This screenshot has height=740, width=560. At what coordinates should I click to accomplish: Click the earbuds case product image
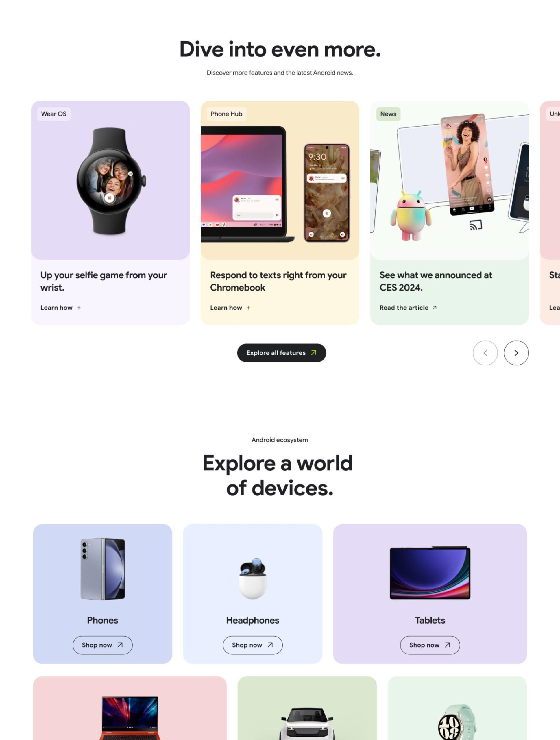click(x=253, y=578)
